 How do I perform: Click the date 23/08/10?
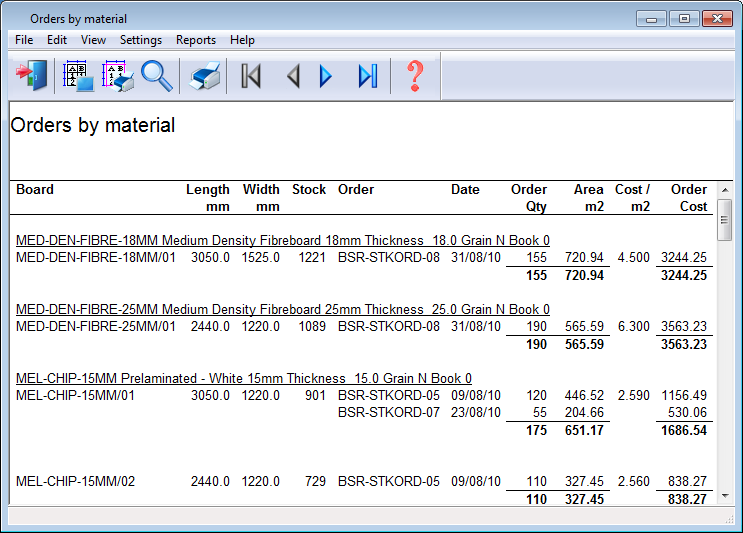pos(476,412)
